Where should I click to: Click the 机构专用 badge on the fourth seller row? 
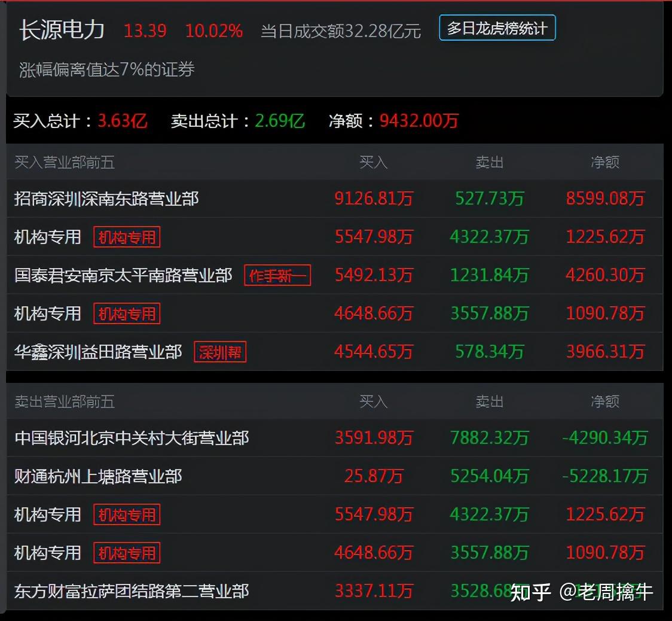pyautogui.click(x=126, y=553)
